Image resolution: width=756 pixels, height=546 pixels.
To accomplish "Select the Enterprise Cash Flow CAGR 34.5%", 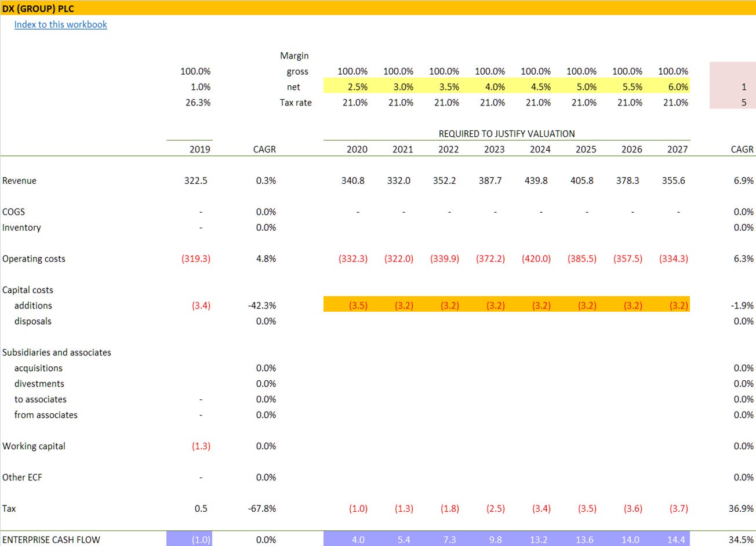I will tap(742, 540).
